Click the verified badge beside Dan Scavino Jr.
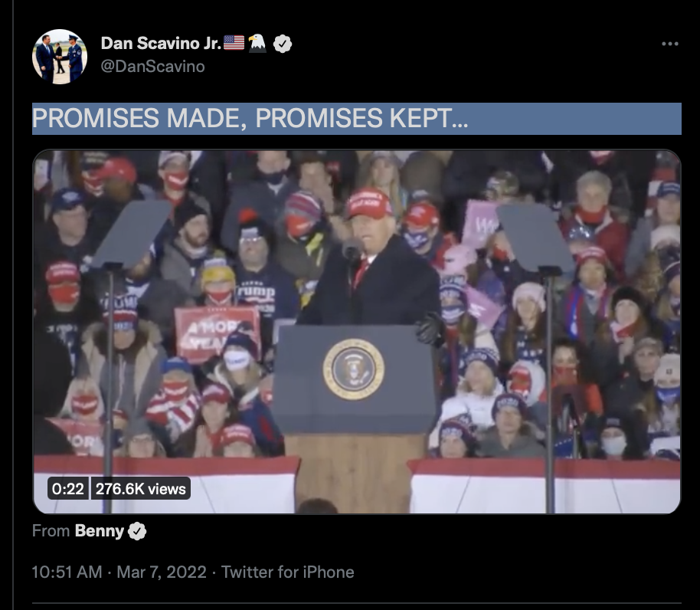This screenshot has height=610, width=700. pyautogui.click(x=282, y=44)
